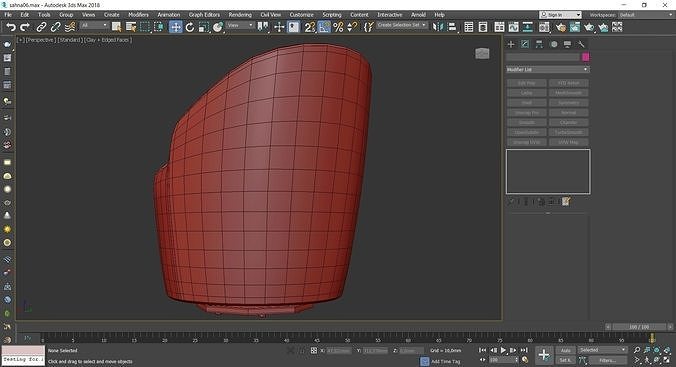Click the Redo arrow in toolbar

coord(25,27)
